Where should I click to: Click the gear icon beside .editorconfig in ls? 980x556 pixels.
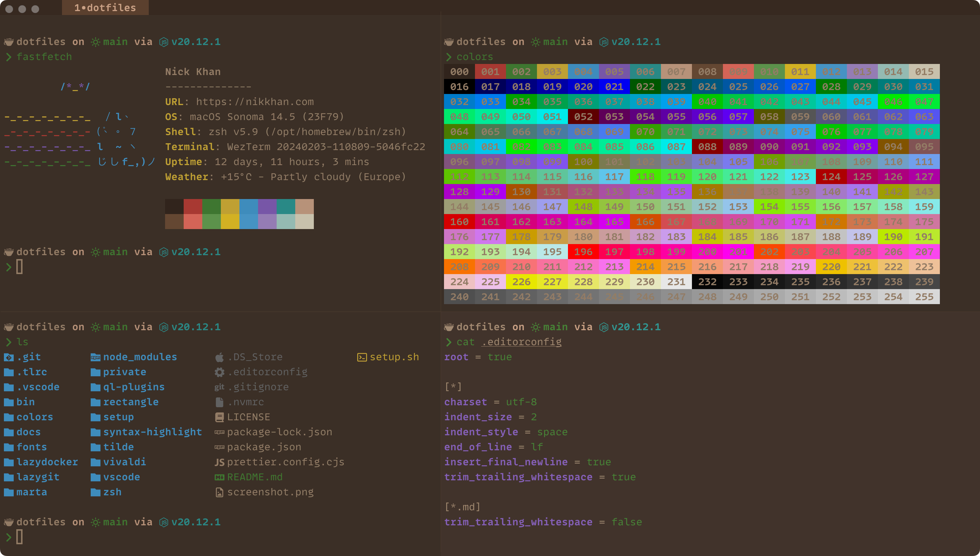pyautogui.click(x=219, y=372)
